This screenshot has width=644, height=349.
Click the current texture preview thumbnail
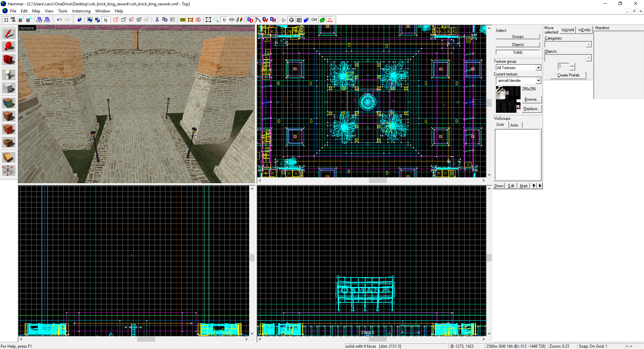click(x=508, y=99)
